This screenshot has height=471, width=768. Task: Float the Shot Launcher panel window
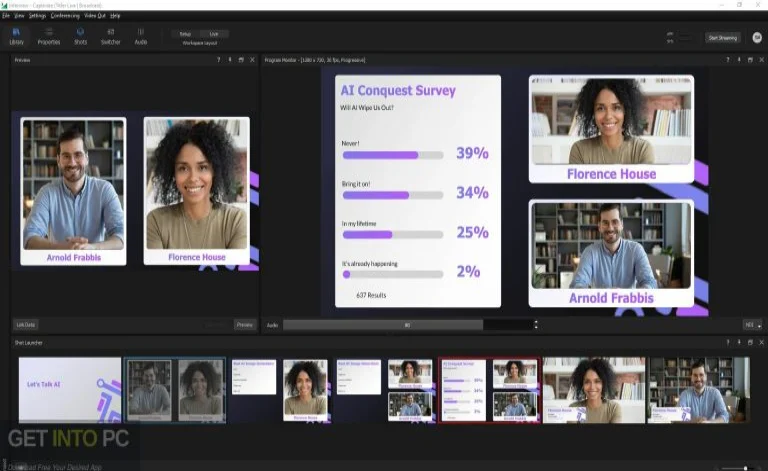(750, 343)
